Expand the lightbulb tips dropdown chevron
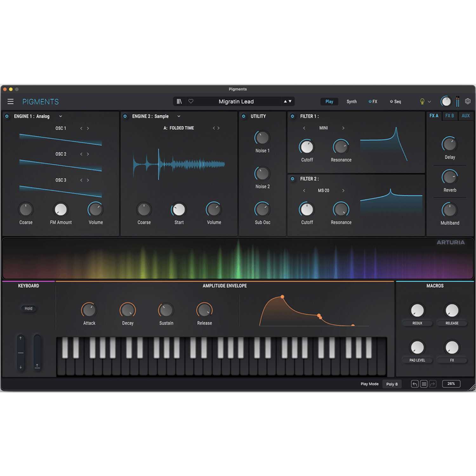This screenshot has width=476, height=476. coord(429,102)
